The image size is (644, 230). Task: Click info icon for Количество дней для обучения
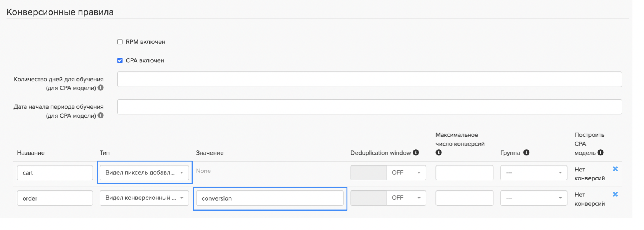pos(101,88)
